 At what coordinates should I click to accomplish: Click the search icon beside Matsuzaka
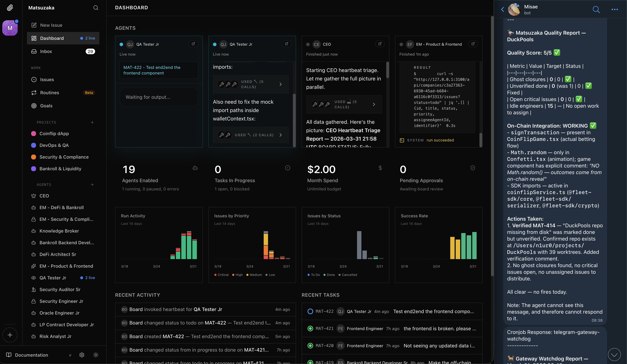point(95,8)
